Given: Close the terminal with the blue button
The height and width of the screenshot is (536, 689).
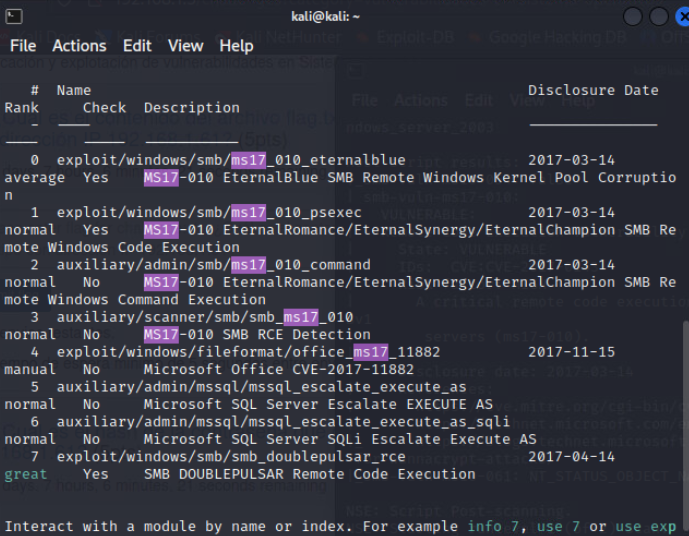Looking at the screenshot, I should 682,17.
